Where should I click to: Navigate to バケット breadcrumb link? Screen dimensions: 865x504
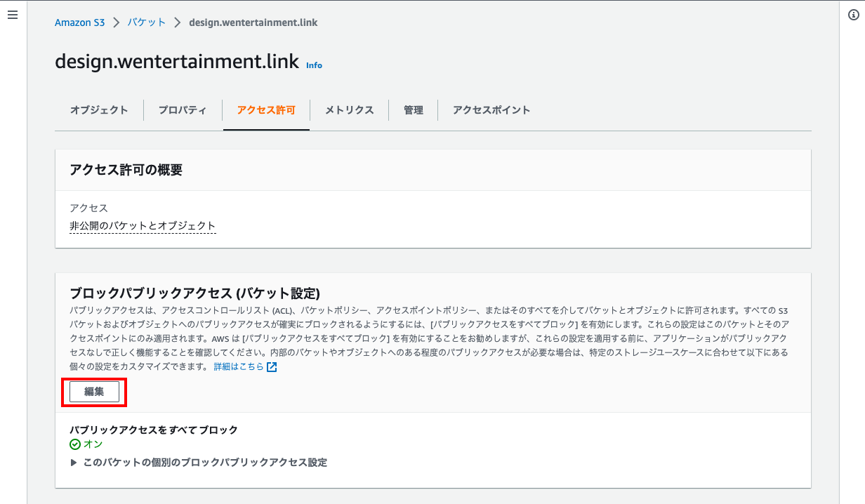[x=147, y=22]
